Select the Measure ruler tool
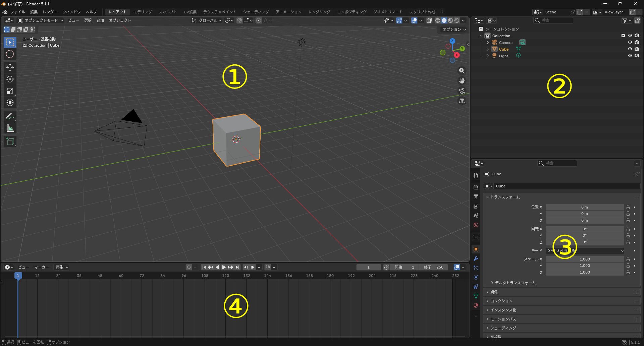 [10, 128]
